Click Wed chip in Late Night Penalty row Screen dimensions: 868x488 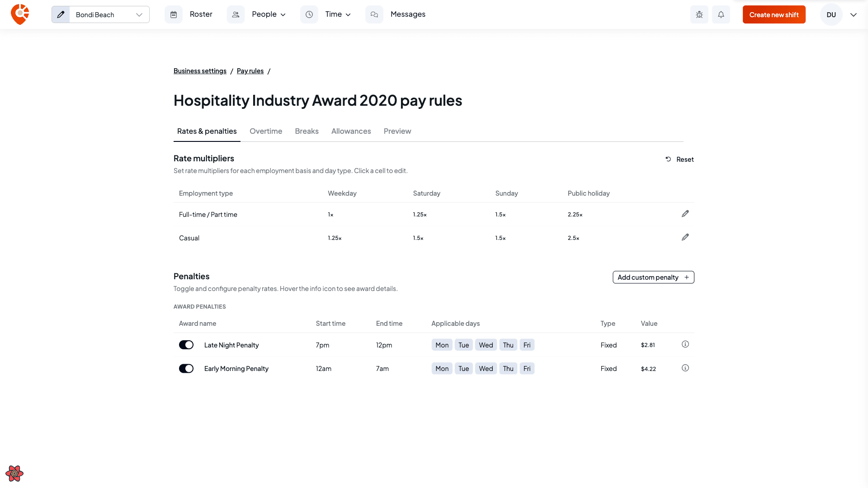[x=486, y=345]
